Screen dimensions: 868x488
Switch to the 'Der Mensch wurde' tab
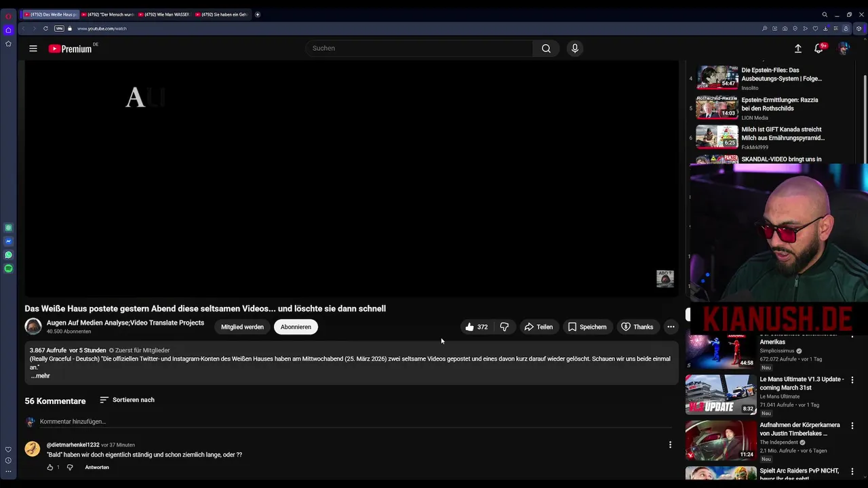coord(108,14)
